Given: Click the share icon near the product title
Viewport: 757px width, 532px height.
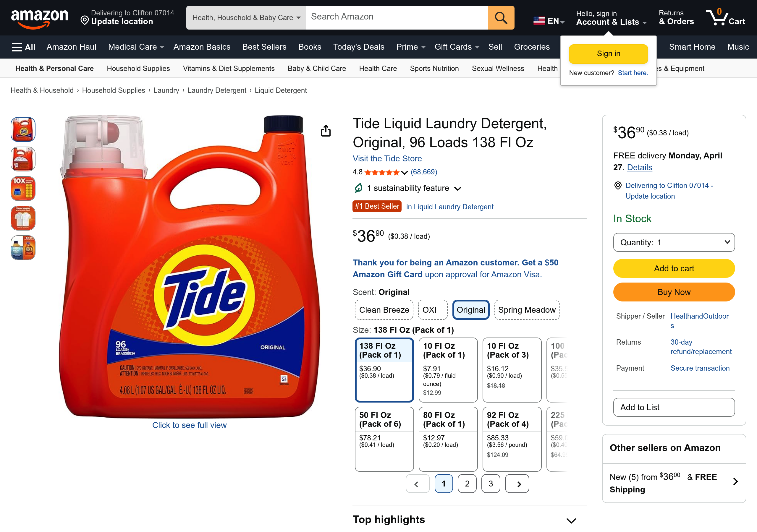Looking at the screenshot, I should [x=326, y=131].
